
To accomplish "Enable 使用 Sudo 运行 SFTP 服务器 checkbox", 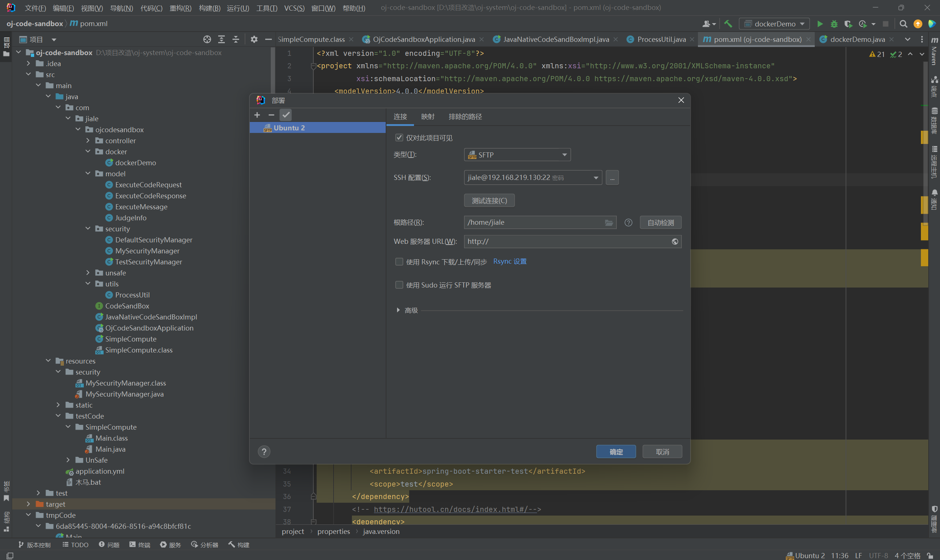I will (399, 285).
